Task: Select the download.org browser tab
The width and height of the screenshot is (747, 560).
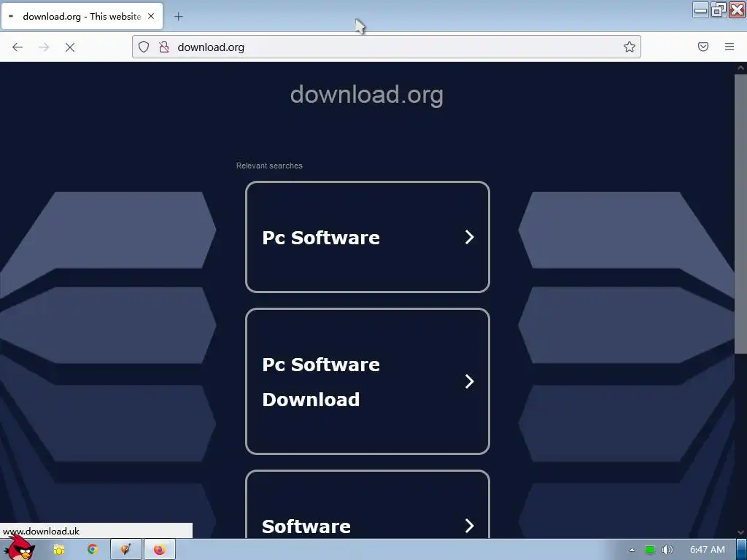Action: pyautogui.click(x=82, y=16)
